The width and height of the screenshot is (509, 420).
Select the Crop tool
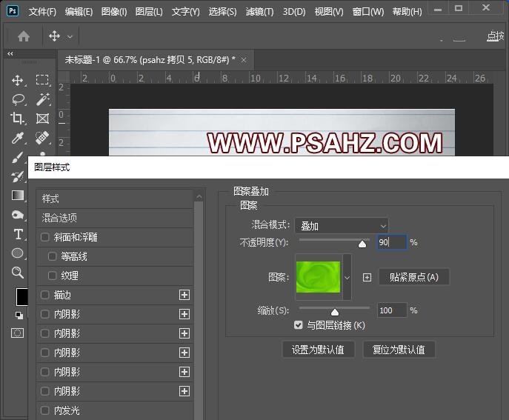17,118
